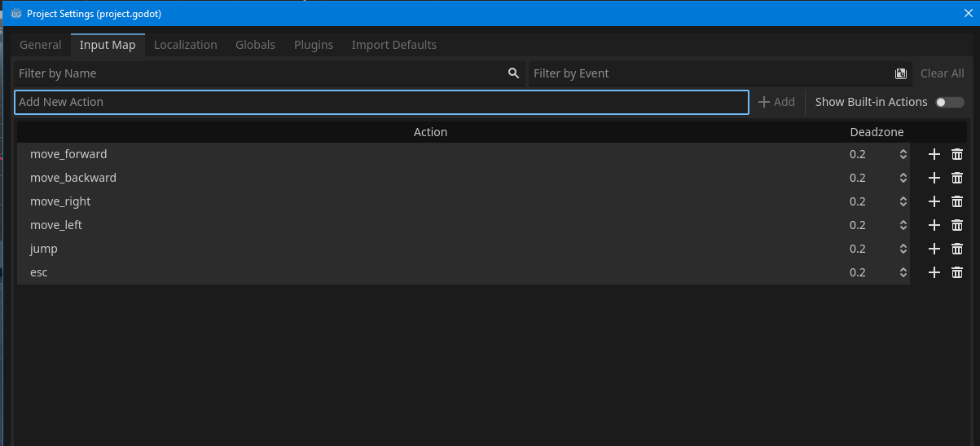
Task: Delete the move_backward action
Action: point(957,179)
